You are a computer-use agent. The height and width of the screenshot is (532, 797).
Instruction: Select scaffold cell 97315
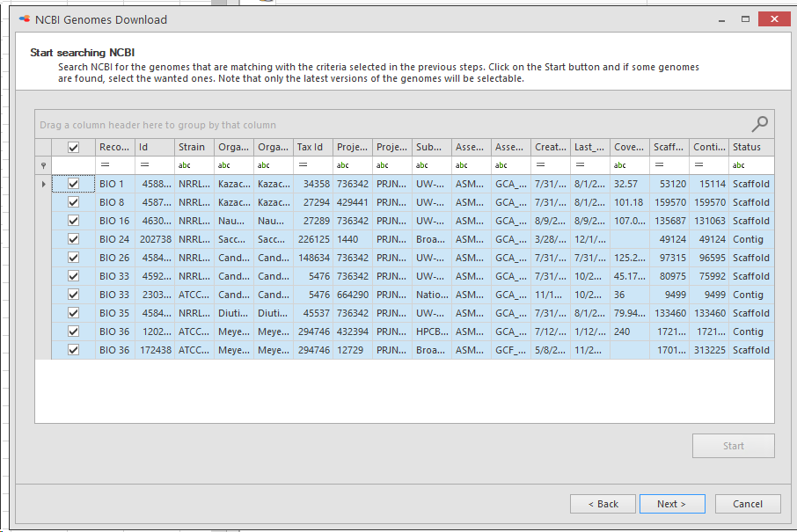click(x=669, y=258)
